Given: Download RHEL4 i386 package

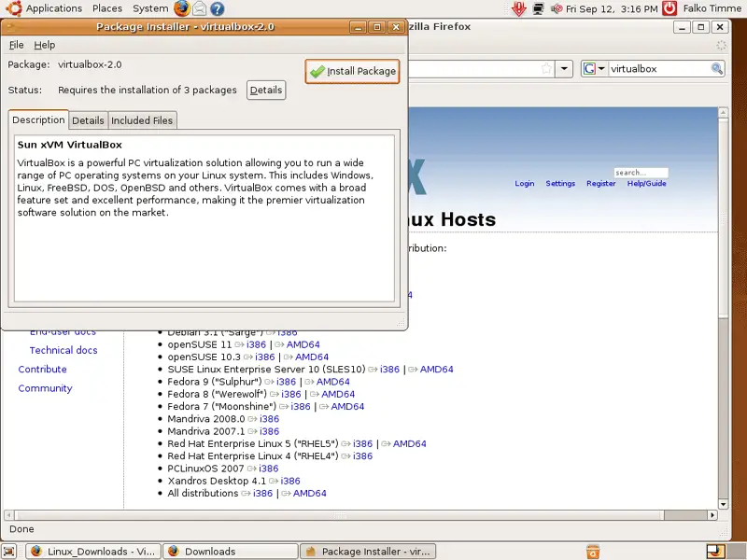Looking at the screenshot, I should point(362,456).
